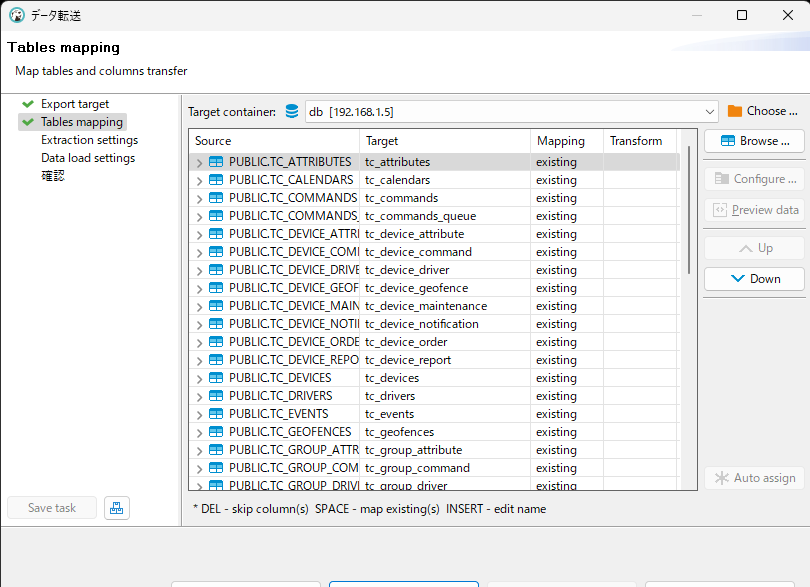This screenshot has height=587, width=810.
Task: Expand the PUBLIC.TC_CALENDARS row
Action: (x=199, y=181)
